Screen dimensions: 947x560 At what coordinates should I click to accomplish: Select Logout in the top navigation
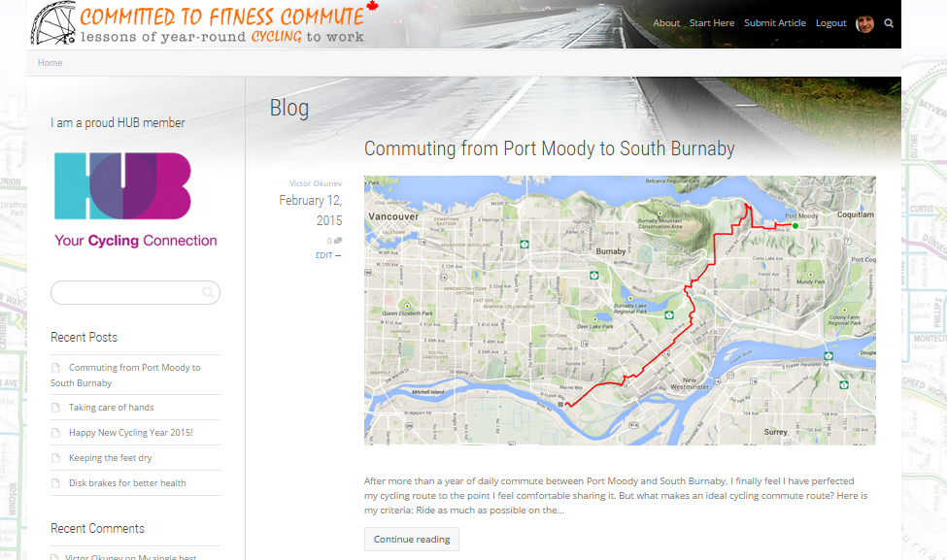tap(831, 23)
